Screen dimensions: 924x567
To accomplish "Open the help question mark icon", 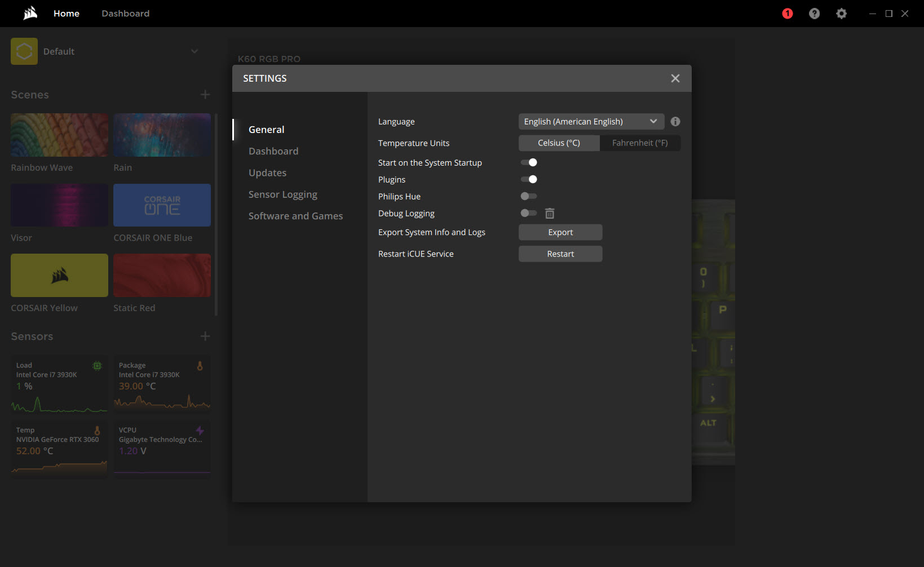I will click(814, 14).
